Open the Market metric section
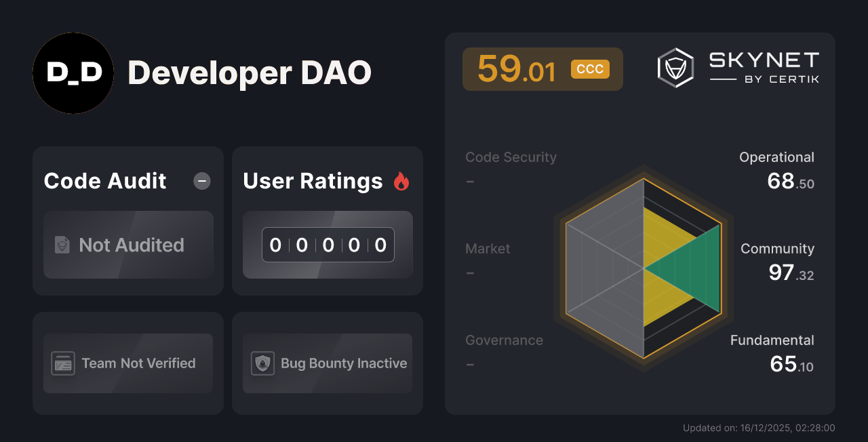The image size is (868, 442). (488, 248)
